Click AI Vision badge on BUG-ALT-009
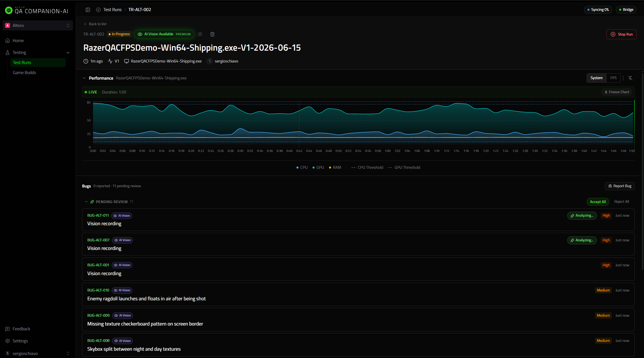 pyautogui.click(x=123, y=315)
